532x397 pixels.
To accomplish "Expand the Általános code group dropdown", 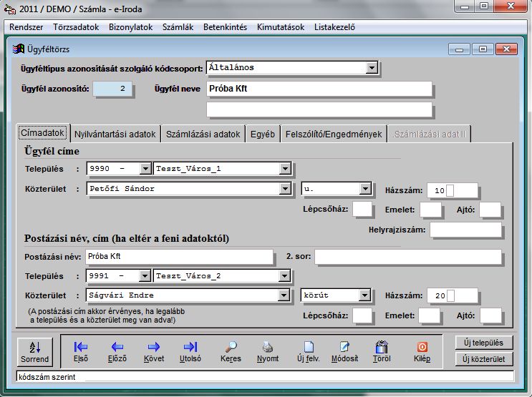I will coord(372,68).
